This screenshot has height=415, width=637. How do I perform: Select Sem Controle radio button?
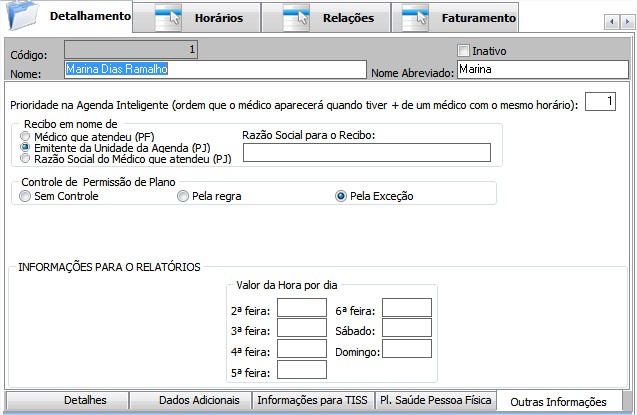click(25, 196)
